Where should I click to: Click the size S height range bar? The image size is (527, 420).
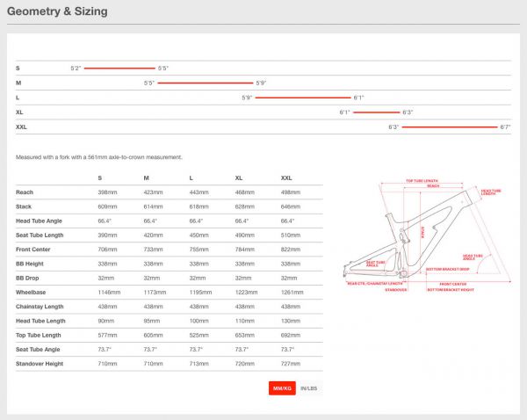(119, 68)
